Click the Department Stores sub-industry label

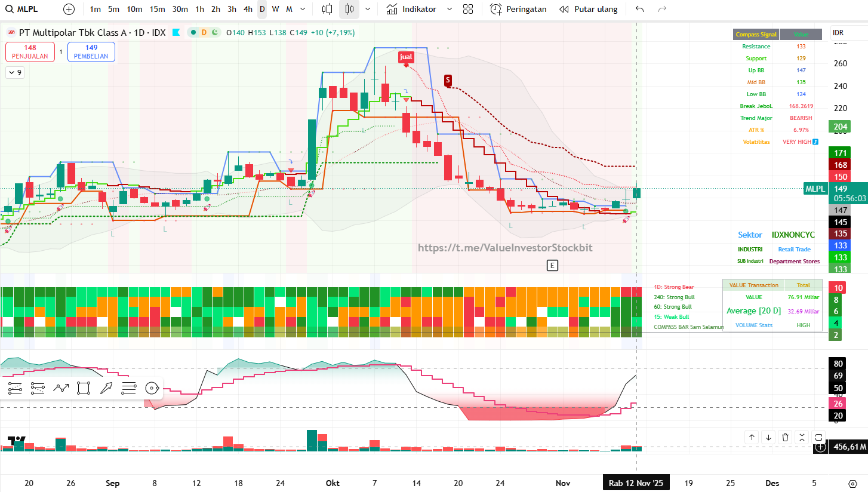pyautogui.click(x=795, y=262)
